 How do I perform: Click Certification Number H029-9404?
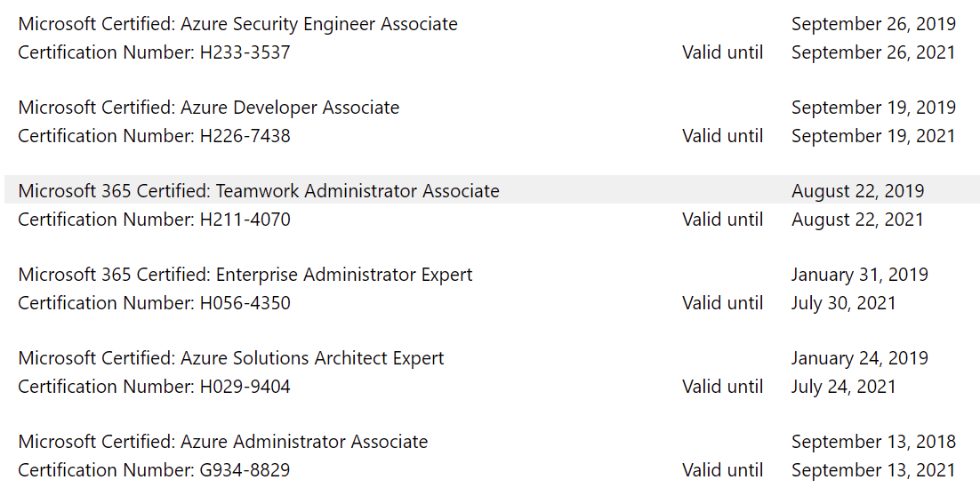coord(154,387)
